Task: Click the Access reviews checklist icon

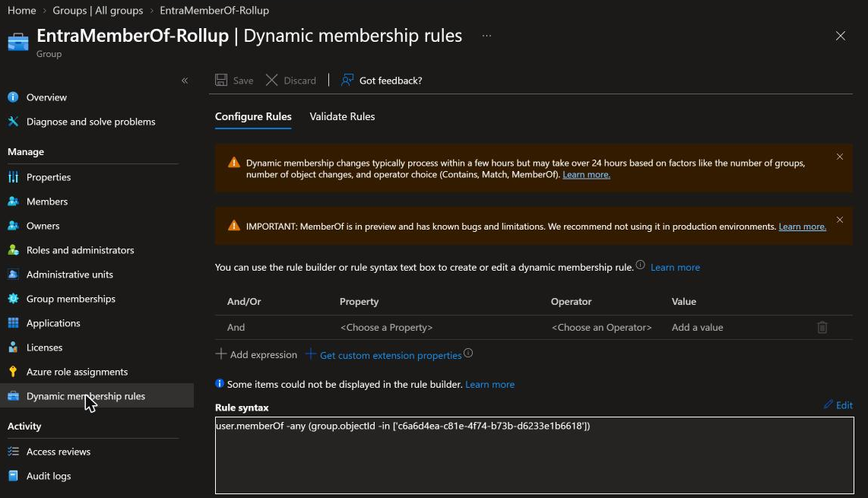Action: coord(13,452)
